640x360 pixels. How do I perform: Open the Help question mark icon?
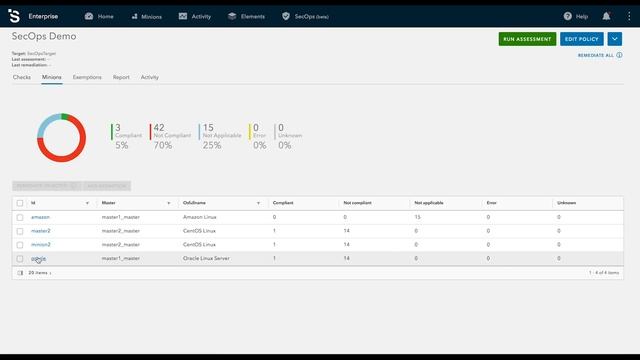click(567, 16)
